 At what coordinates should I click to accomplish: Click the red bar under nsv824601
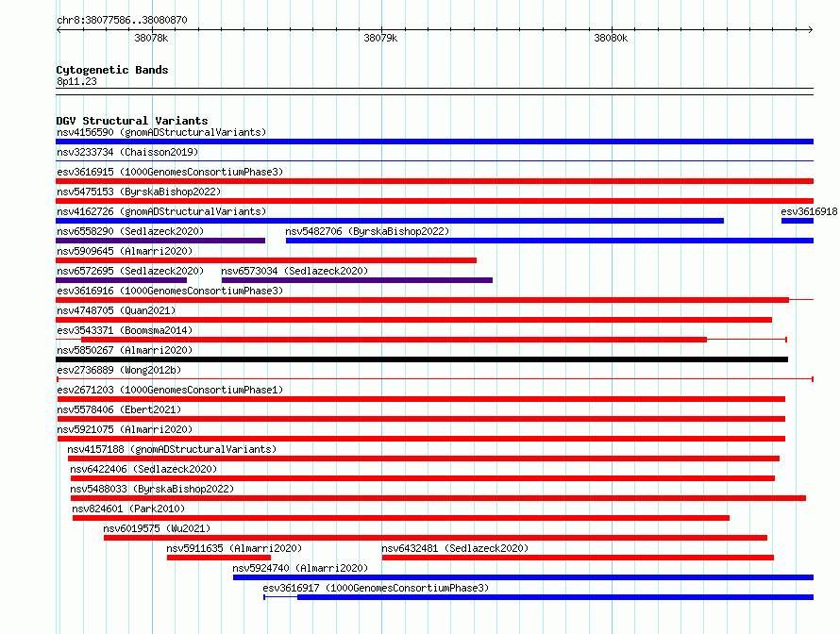click(401, 518)
